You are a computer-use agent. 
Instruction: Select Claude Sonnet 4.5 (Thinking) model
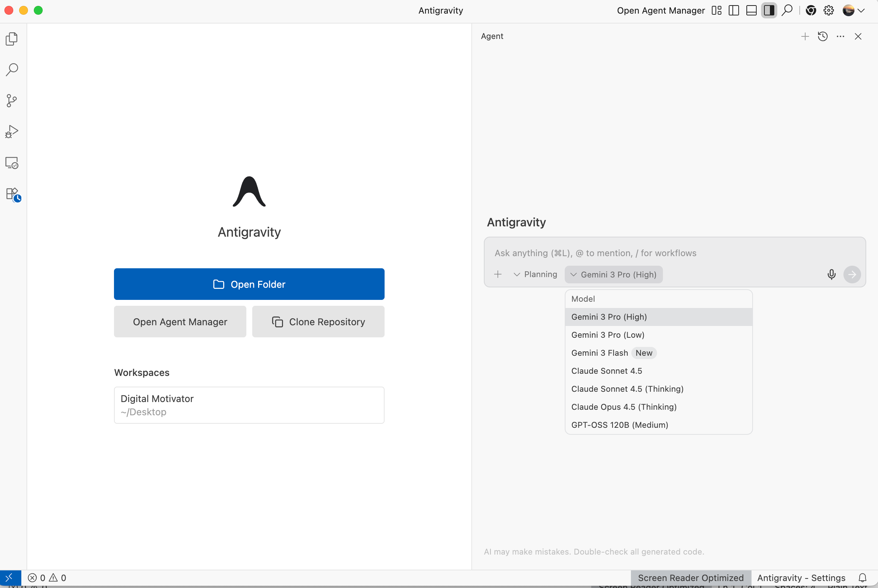627,389
